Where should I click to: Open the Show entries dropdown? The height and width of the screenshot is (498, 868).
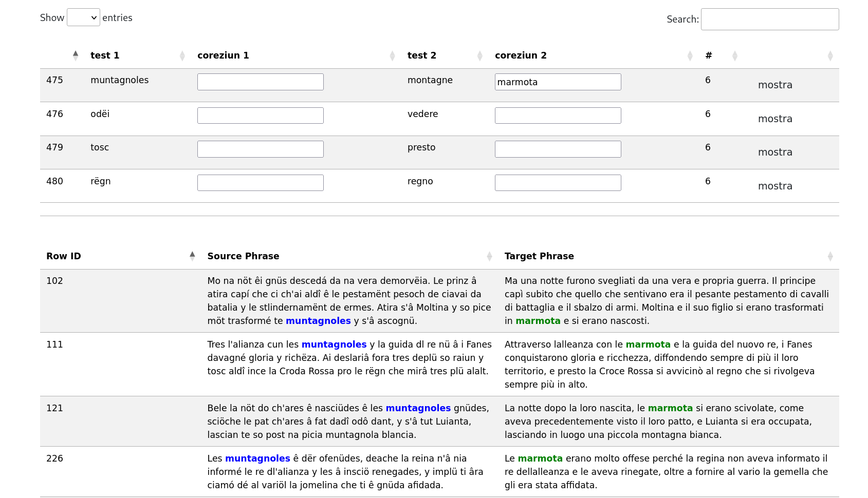tap(83, 17)
